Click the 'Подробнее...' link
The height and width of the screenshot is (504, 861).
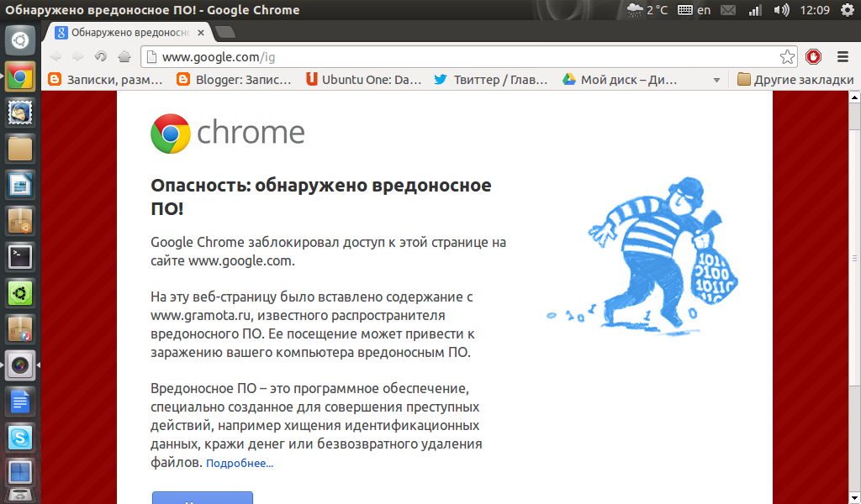click(240, 464)
